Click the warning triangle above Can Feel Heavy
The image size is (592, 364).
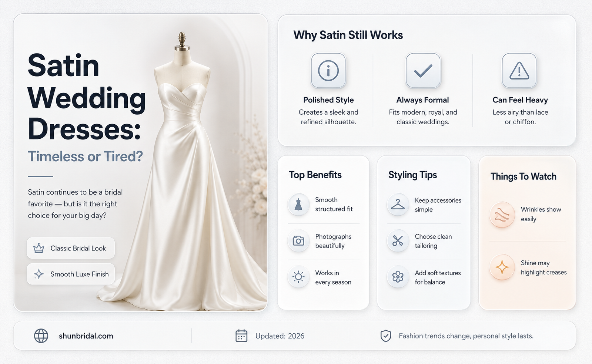[519, 71]
